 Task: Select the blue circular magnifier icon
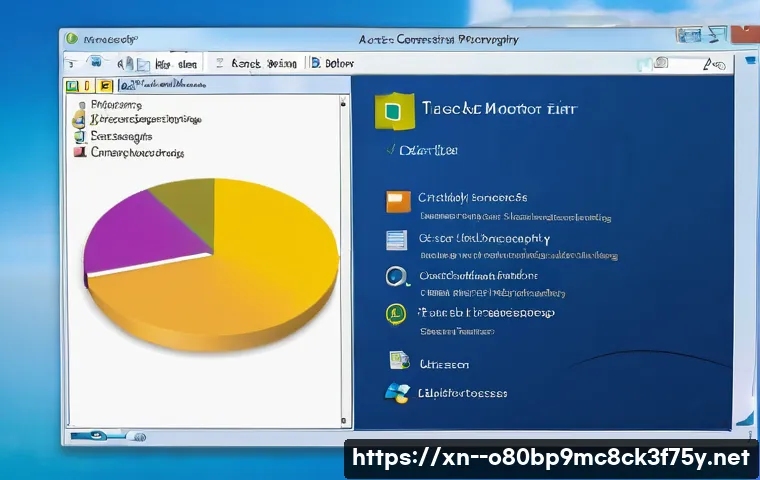(x=397, y=277)
